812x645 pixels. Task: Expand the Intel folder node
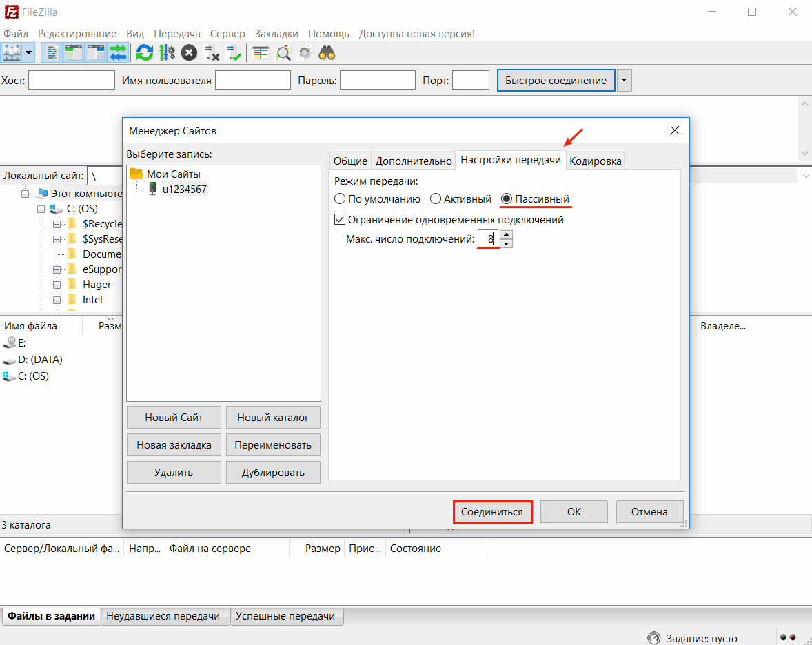pyautogui.click(x=57, y=300)
